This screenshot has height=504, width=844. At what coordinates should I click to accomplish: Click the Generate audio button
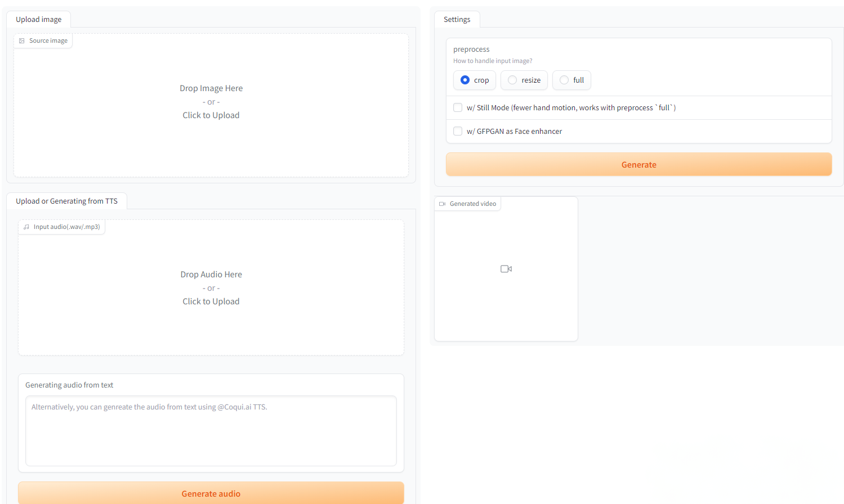[x=211, y=493]
